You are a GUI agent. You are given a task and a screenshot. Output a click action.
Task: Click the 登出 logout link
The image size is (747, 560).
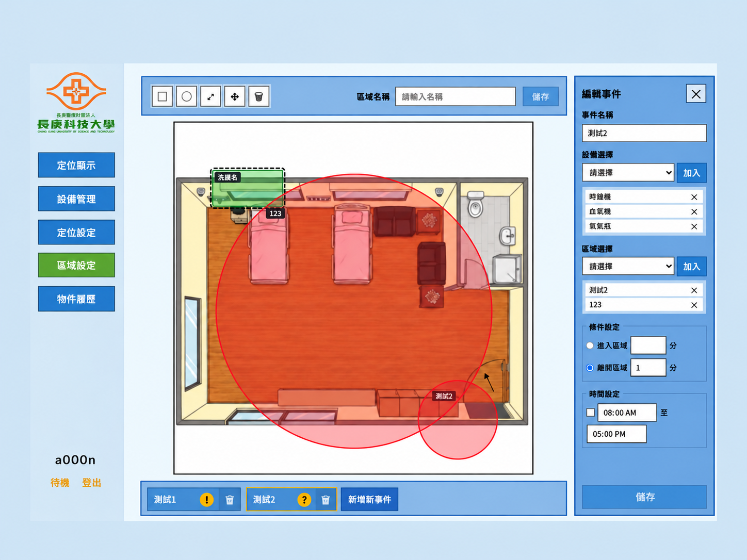[x=92, y=483]
